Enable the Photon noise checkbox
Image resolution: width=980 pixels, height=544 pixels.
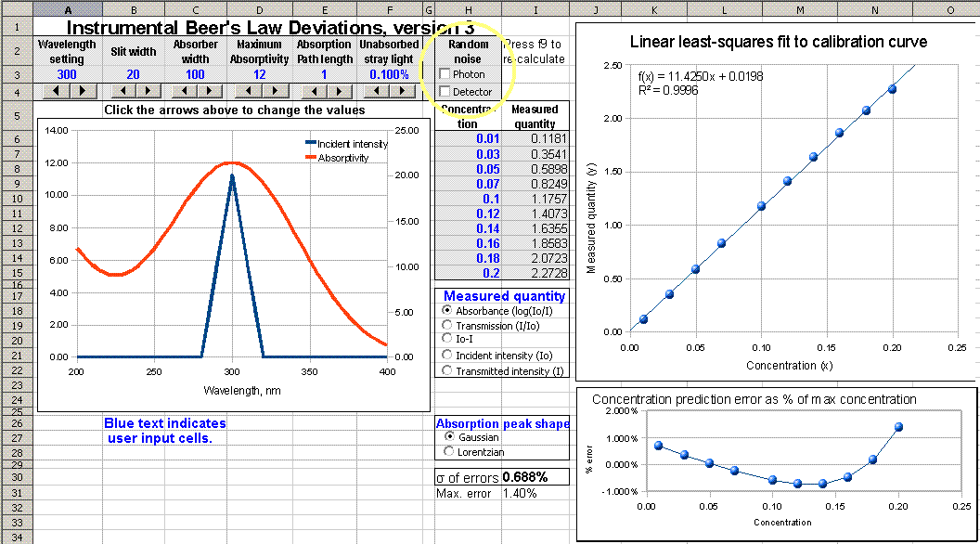click(444, 74)
